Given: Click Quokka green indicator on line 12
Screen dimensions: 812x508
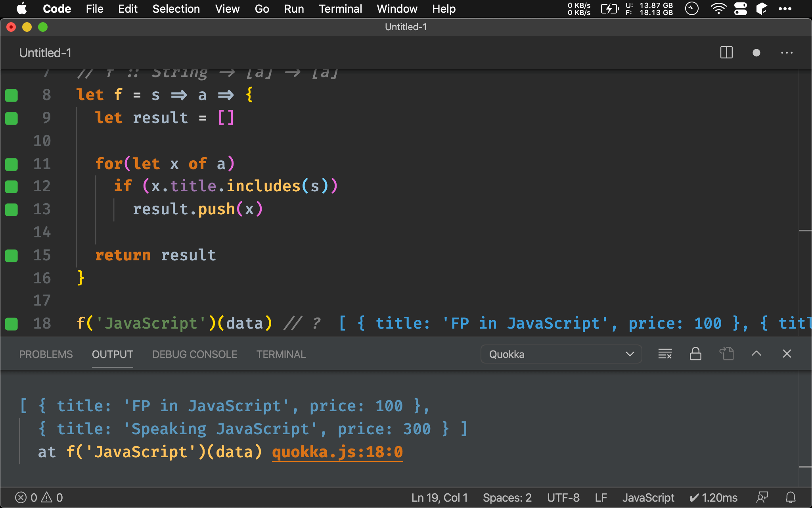Looking at the screenshot, I should tap(11, 187).
